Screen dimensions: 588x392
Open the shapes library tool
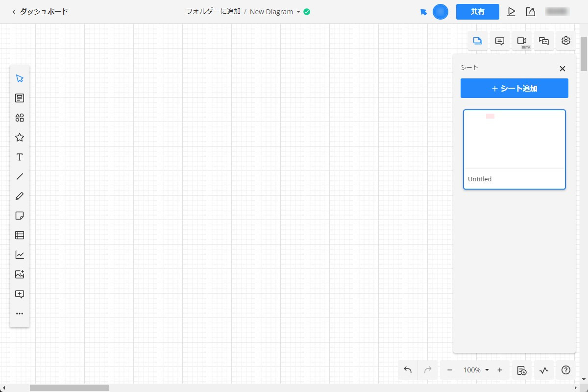(20, 118)
